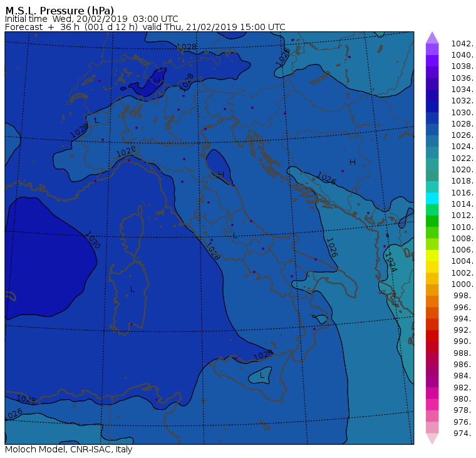Click the 982 legend value
The height and width of the screenshot is (458, 476).
pyautogui.click(x=463, y=388)
